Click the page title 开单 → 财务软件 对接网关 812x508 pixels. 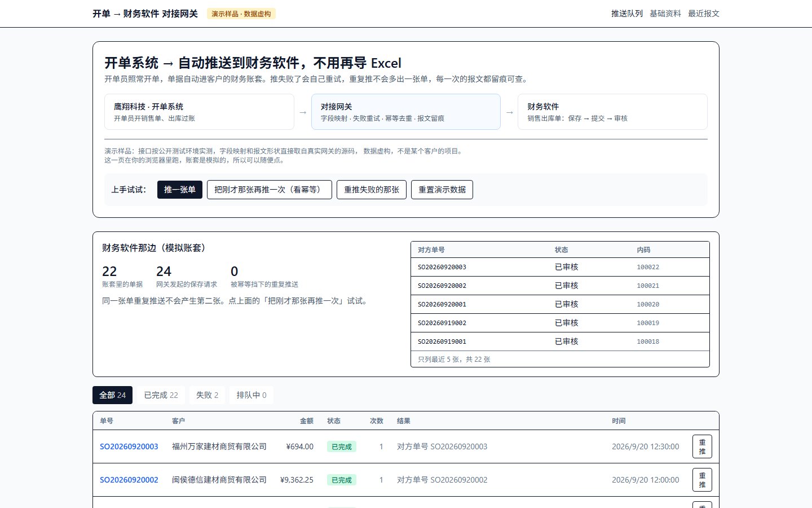click(145, 14)
